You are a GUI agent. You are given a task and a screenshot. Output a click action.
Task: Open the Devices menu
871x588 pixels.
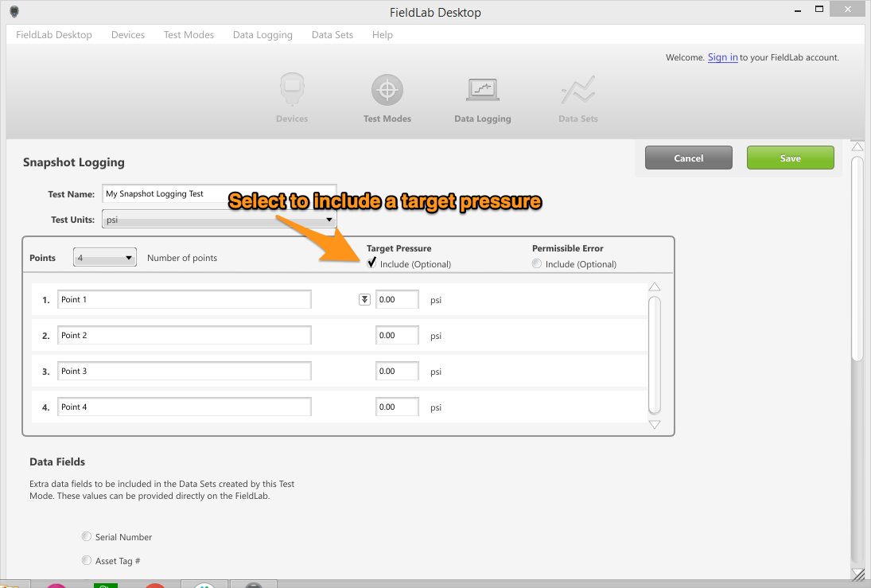click(x=128, y=34)
